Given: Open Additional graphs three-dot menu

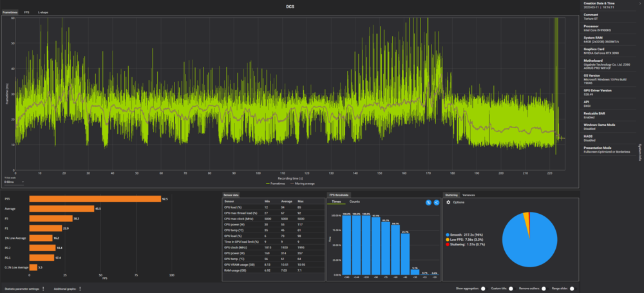Looking at the screenshot, I should click(x=80, y=289).
